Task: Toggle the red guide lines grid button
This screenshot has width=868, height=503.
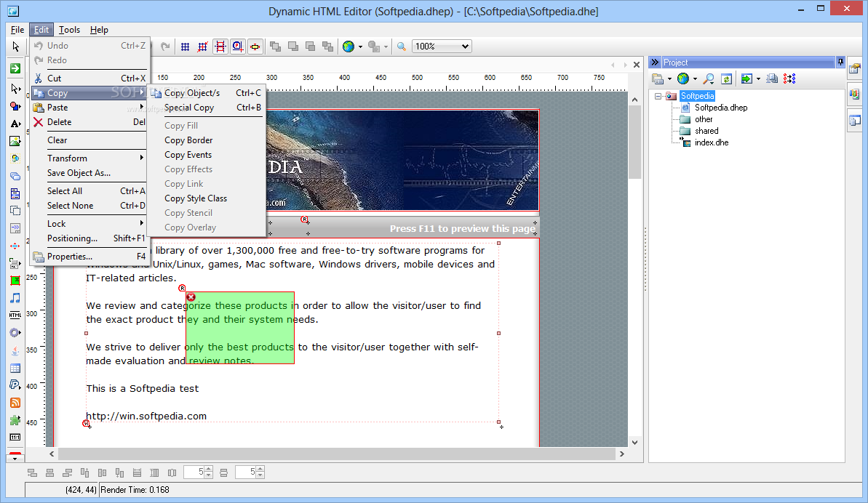Action: pos(220,47)
